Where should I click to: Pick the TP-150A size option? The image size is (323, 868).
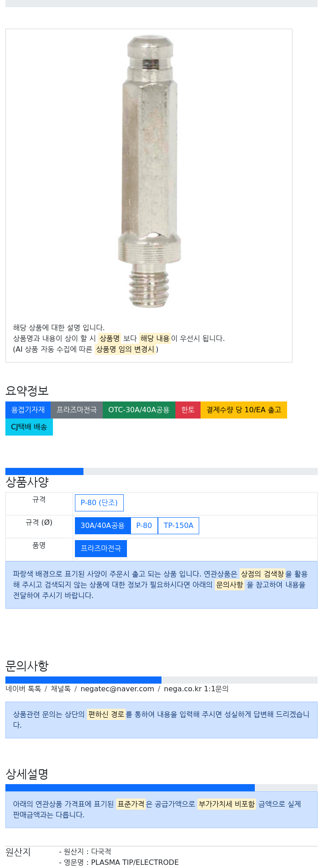(x=179, y=526)
